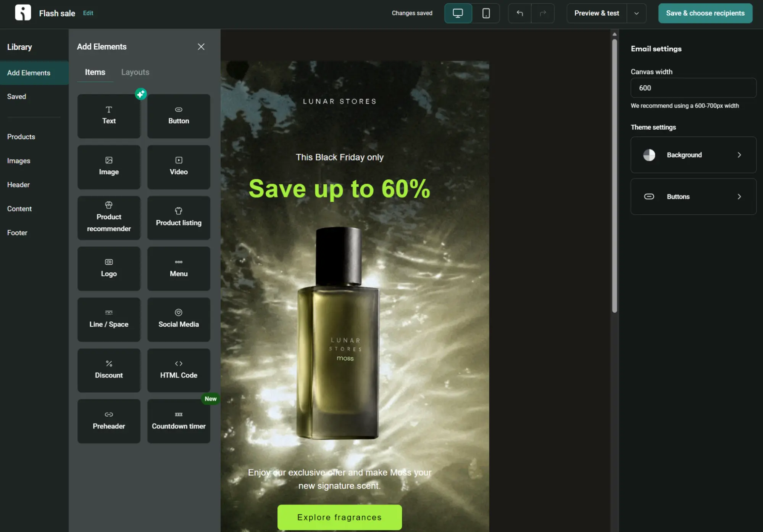Viewport: 763px width, 532px height.
Task: Add a Social Media element
Action: 179,320
